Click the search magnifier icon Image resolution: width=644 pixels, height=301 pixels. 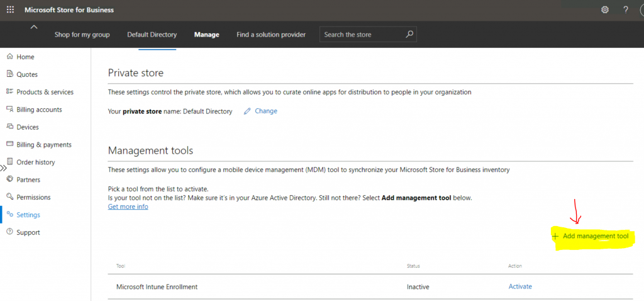tap(409, 35)
